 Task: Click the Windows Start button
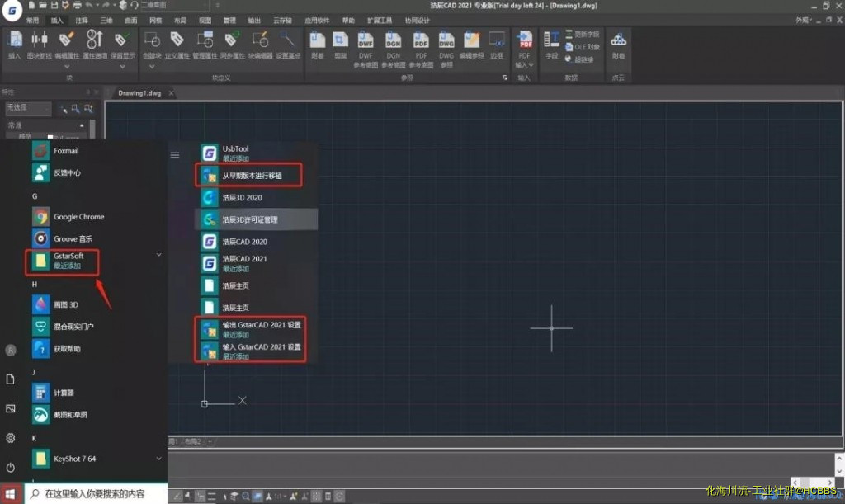tap(11, 493)
